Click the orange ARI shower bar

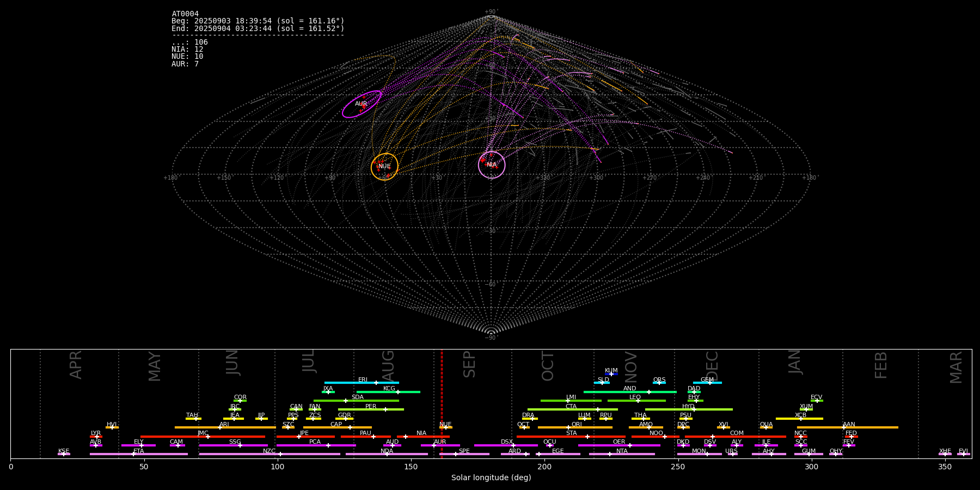[x=225, y=427]
